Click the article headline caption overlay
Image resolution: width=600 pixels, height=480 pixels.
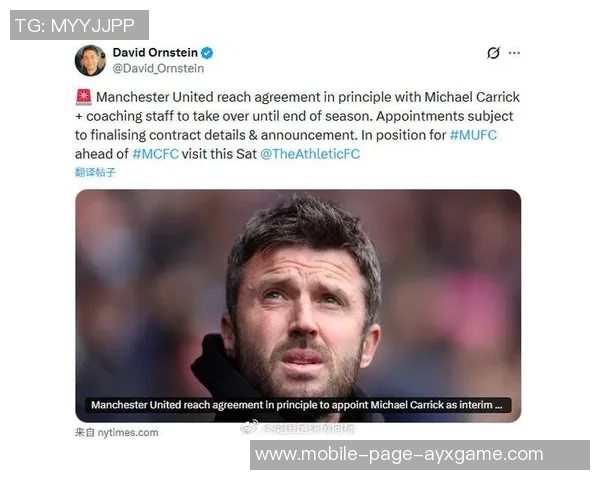297,405
